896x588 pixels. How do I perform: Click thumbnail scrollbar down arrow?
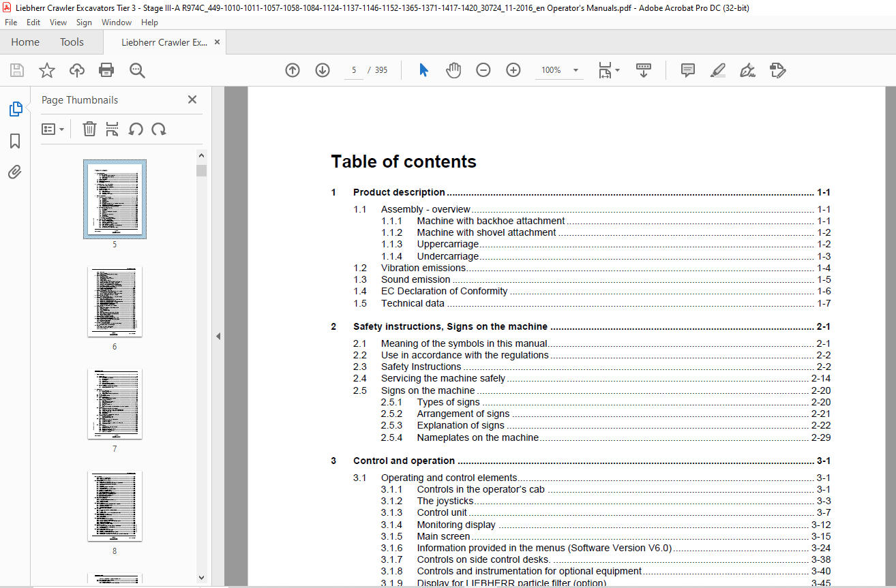click(201, 578)
